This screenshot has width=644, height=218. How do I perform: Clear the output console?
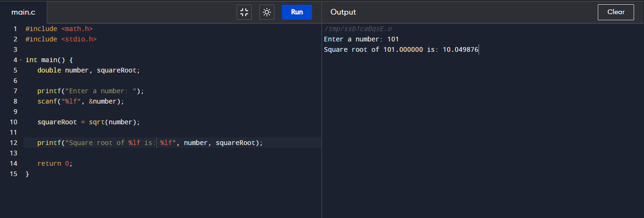(x=616, y=12)
